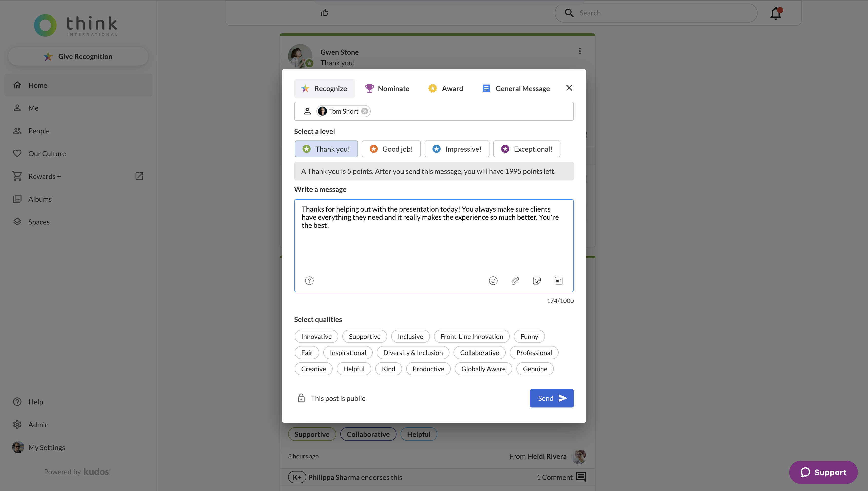868x491 pixels.
Task: Toggle the Supportive quality chip
Action: (x=365, y=337)
